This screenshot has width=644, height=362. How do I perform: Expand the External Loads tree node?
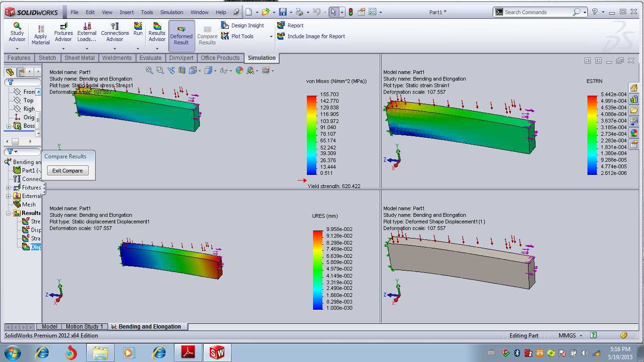click(x=8, y=196)
